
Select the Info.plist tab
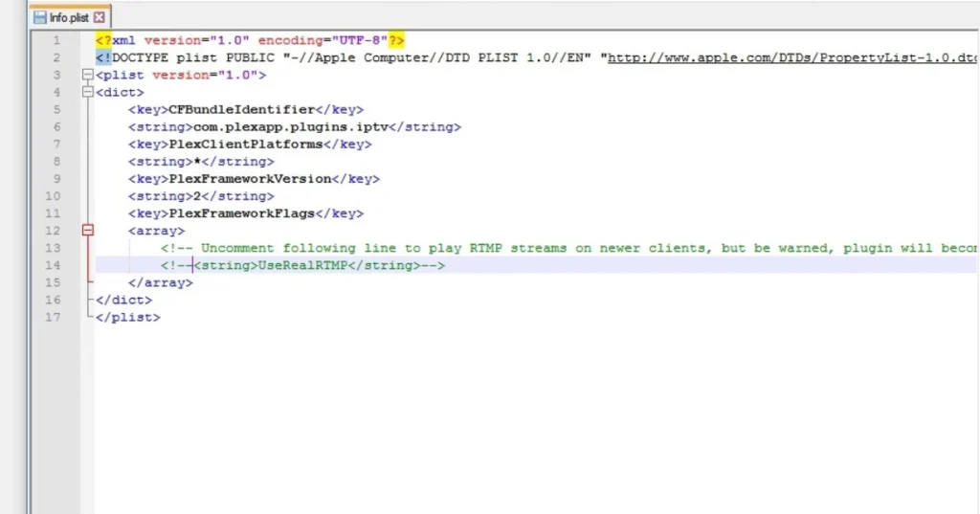[70, 17]
